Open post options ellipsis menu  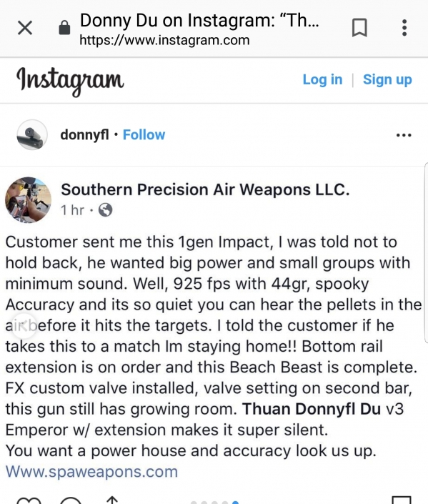404,135
